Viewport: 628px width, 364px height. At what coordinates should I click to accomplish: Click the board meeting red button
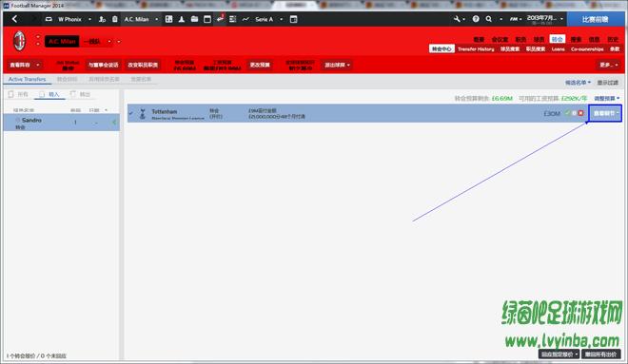pos(104,65)
